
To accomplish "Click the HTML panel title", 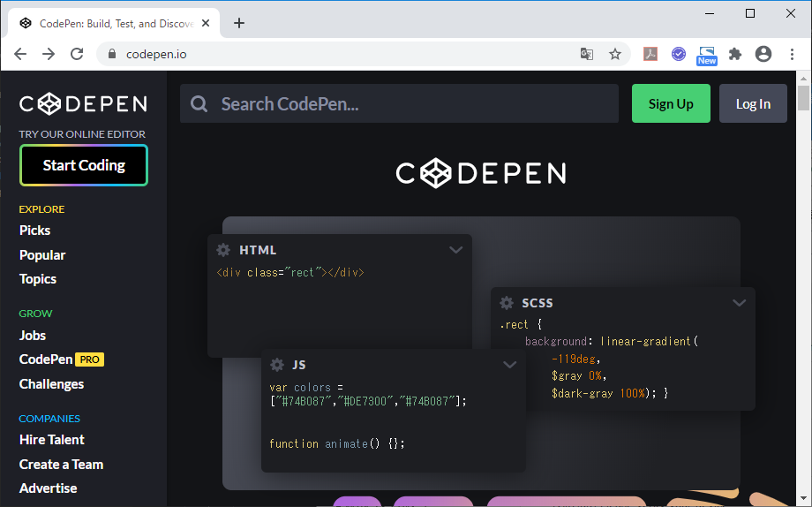I will coord(258,250).
